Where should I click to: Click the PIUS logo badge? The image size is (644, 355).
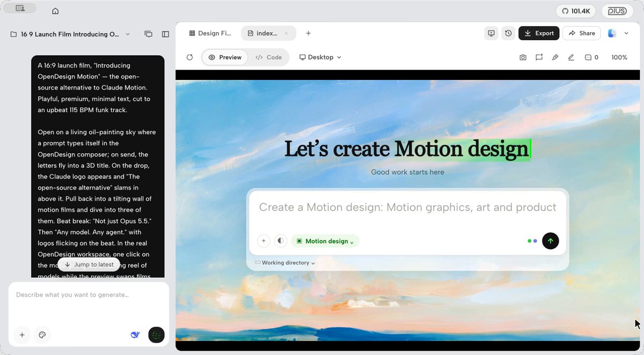[x=617, y=11]
